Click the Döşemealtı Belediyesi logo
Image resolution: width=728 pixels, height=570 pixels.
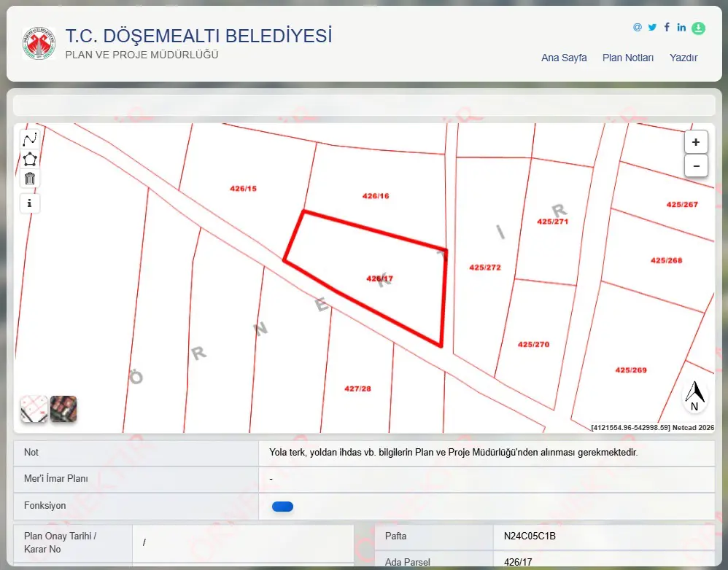(x=39, y=43)
